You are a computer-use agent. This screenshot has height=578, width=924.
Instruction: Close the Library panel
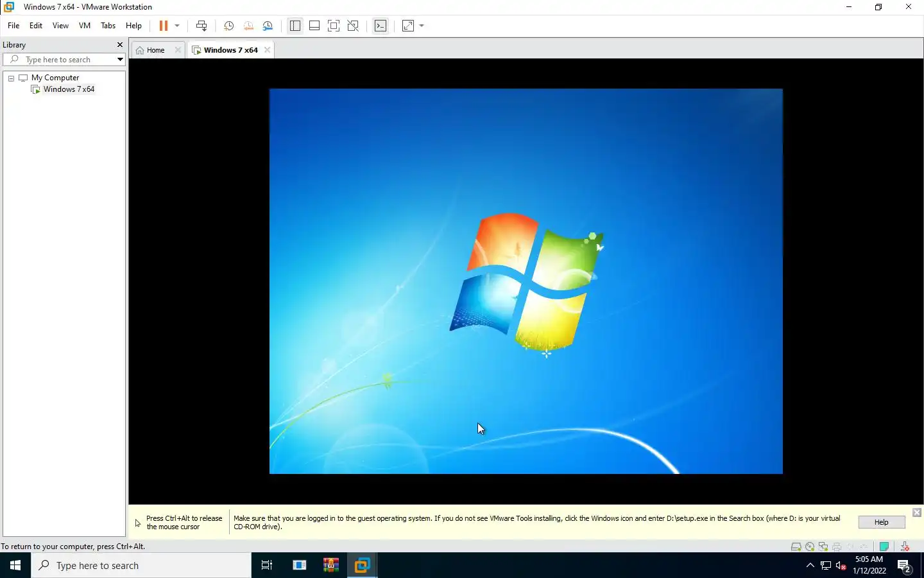pos(119,45)
